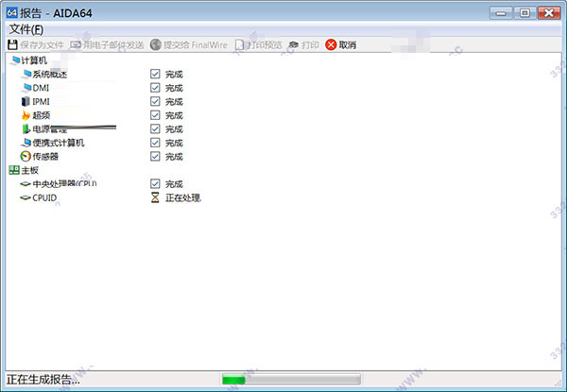567x392 pixels.
Task: Click the 传感器 gauge icon
Action: coord(26,157)
